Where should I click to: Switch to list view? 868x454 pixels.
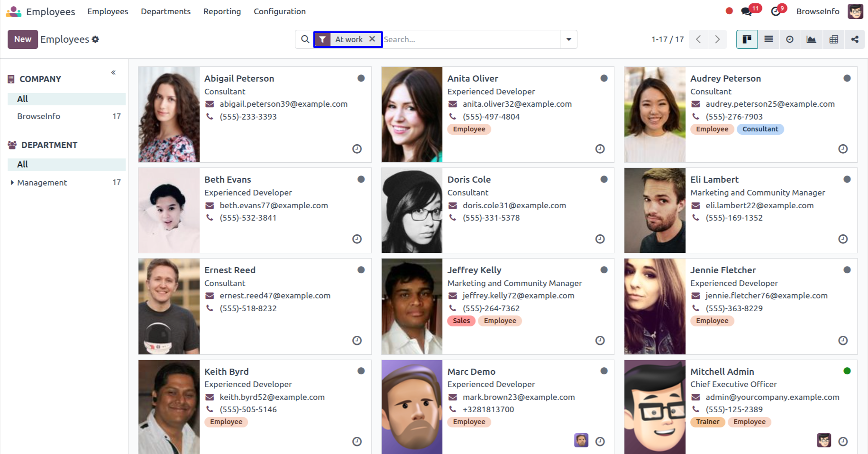click(768, 39)
